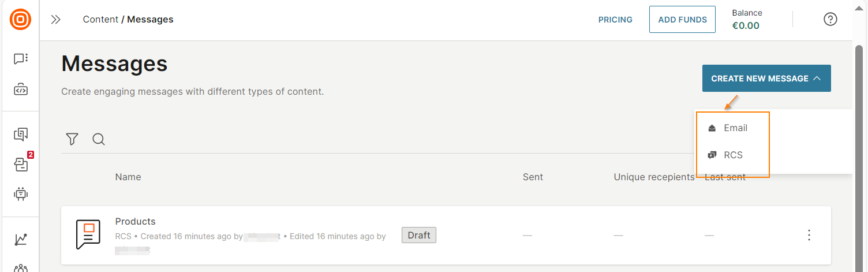Screen dimensions: 868x272
Task: Click the Infobip logo icon
Action: [x=21, y=20]
